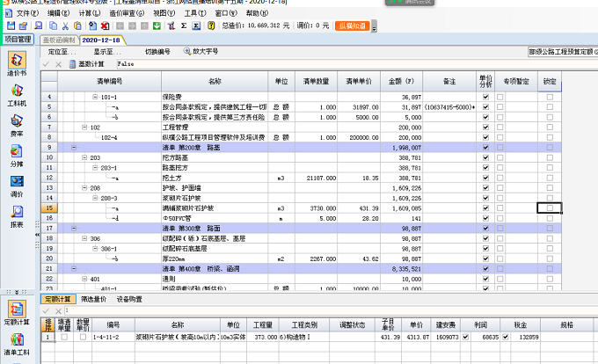Image resolution: width=598 pixels, height=364 pixels.
Task: Click the Find magnifier toolbar icon
Action: [38, 25]
